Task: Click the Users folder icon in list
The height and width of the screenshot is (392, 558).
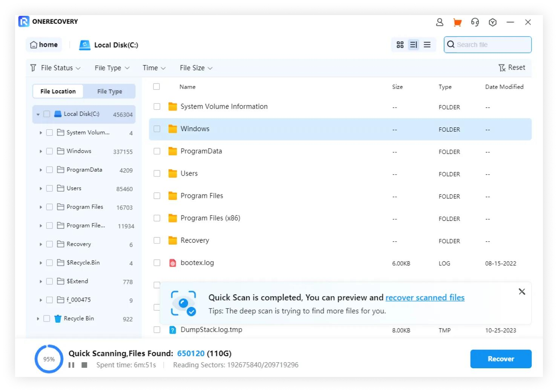Action: (x=173, y=173)
